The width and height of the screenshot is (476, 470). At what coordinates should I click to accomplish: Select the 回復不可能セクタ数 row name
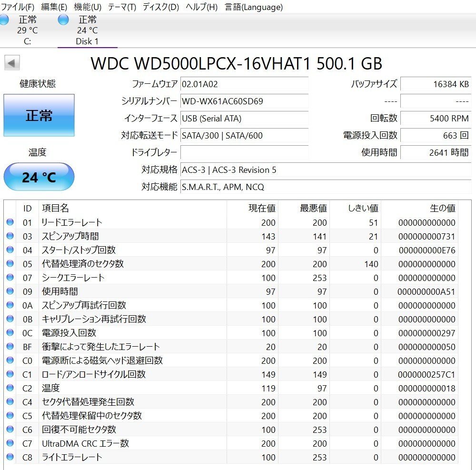click(79, 430)
